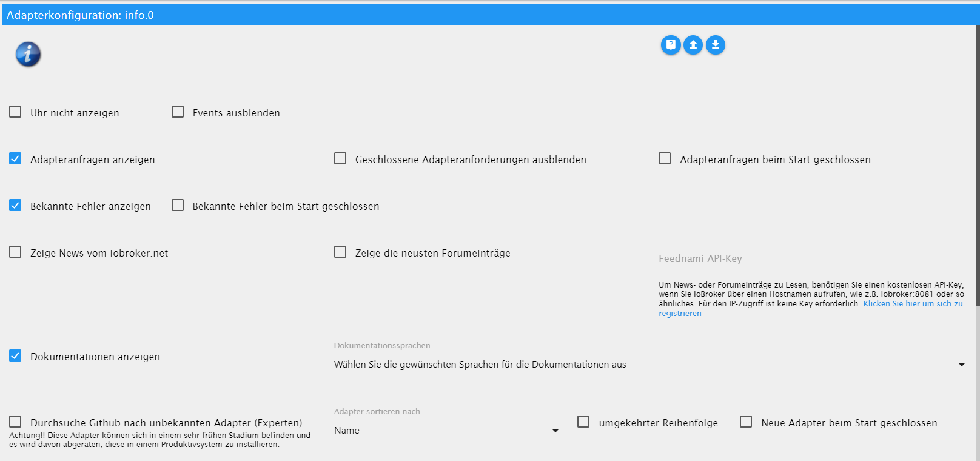Enable 'Adapteranfragen beim Start geschlossen'
The height and width of the screenshot is (461, 980).
click(665, 159)
